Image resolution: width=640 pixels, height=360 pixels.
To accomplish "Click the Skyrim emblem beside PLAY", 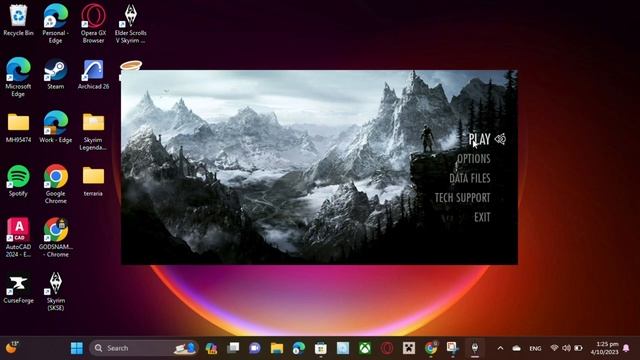I will click(500, 139).
